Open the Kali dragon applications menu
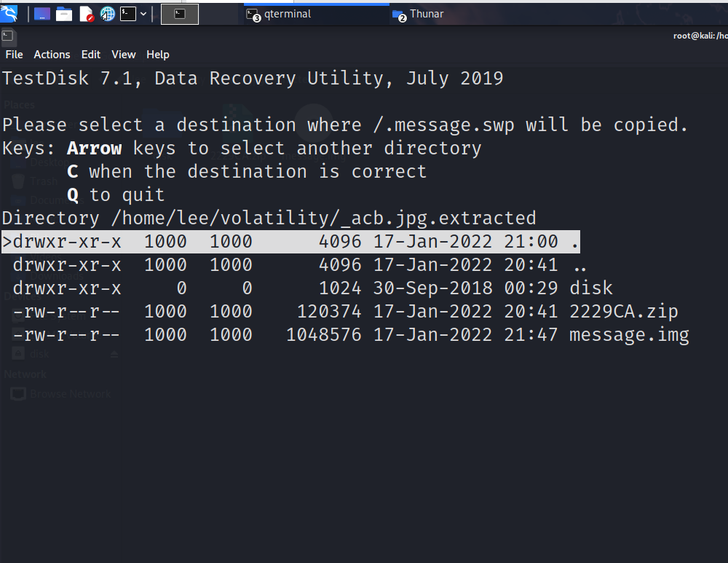This screenshot has width=728, height=563. coord(9,13)
